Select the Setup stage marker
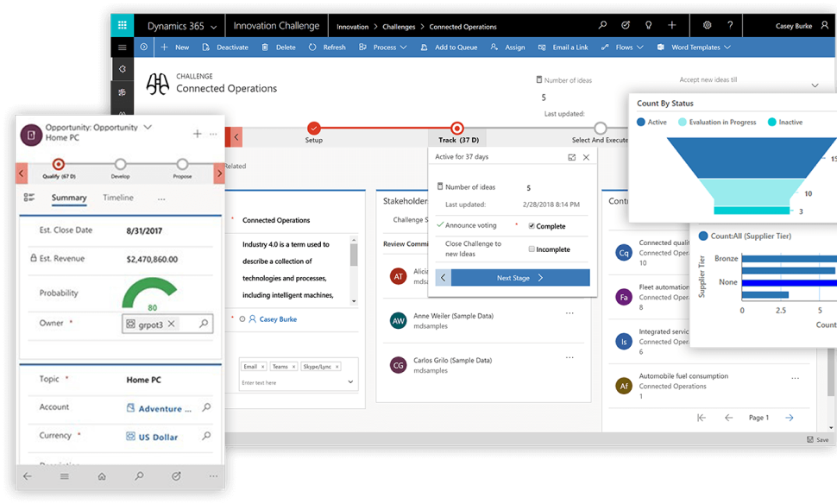Screen dimensions: 837x504 coord(314,128)
